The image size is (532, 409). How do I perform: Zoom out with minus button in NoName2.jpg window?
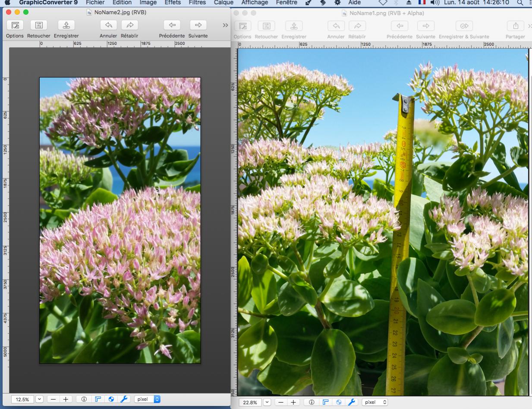point(53,400)
